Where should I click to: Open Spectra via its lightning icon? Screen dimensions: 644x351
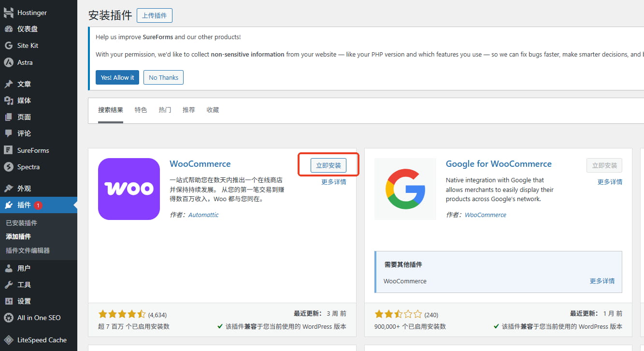tap(9, 167)
